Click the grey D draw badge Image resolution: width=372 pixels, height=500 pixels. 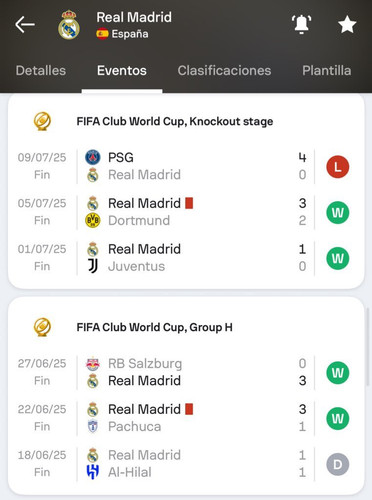click(338, 464)
